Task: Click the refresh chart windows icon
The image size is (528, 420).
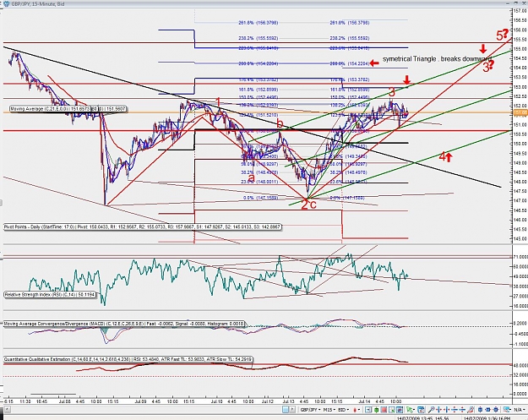Action: (x=422, y=410)
